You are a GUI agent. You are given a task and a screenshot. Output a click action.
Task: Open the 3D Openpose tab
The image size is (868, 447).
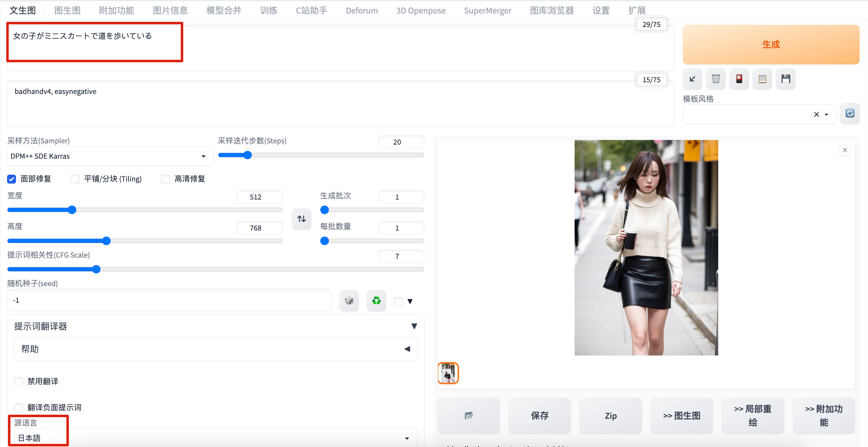tap(420, 10)
